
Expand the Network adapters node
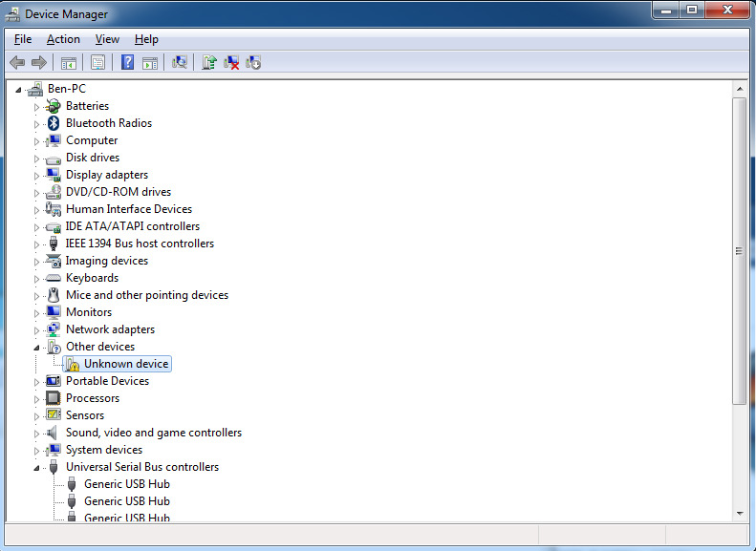click(37, 330)
